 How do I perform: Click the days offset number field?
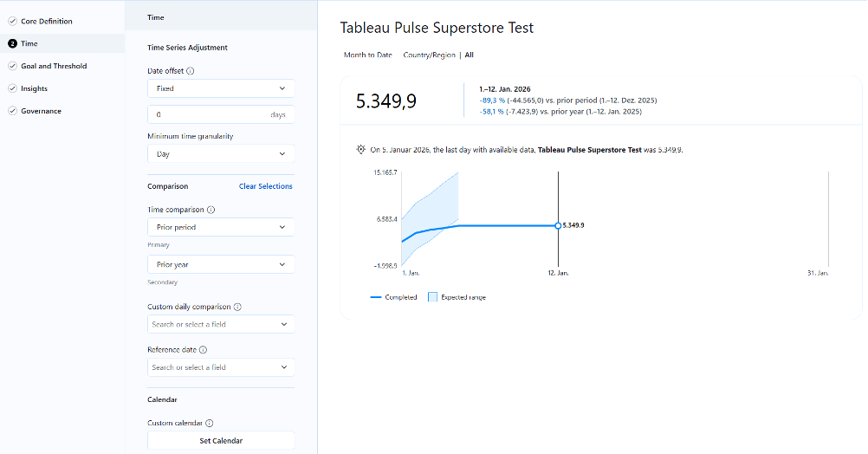208,114
